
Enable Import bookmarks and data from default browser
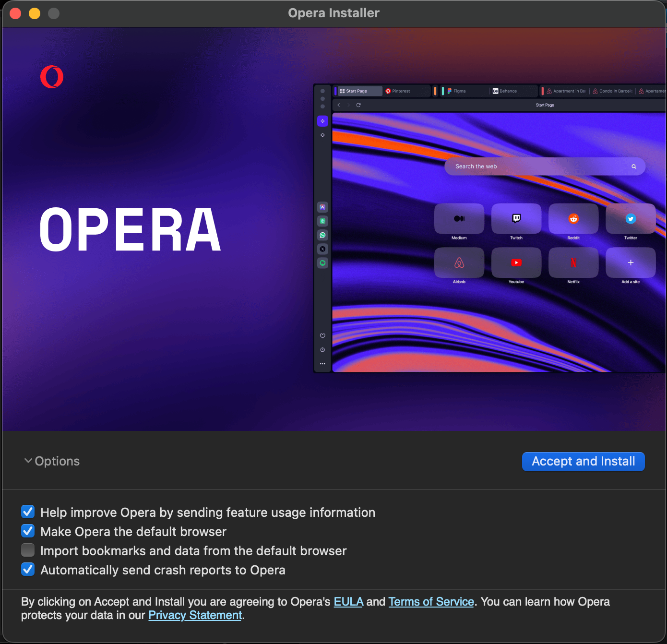point(28,550)
